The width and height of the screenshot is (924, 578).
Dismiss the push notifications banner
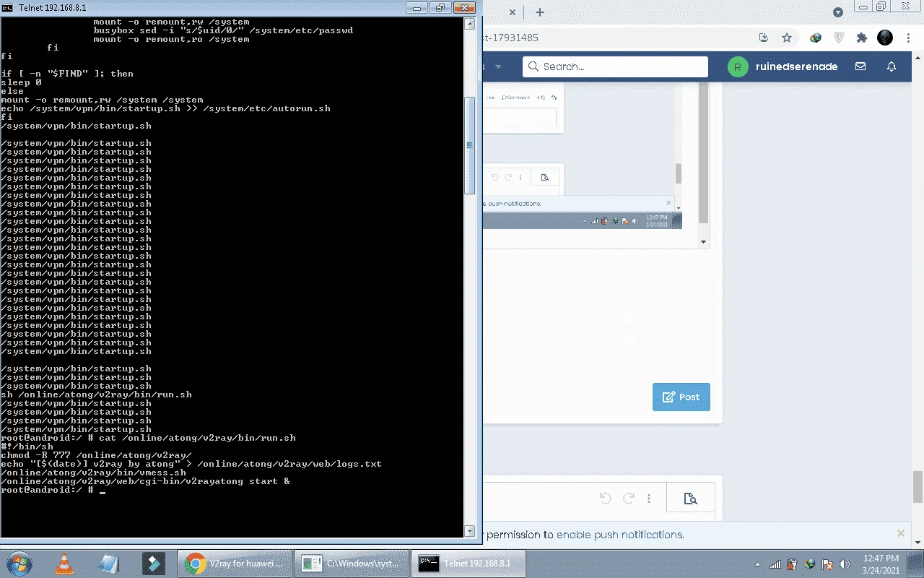click(x=900, y=533)
